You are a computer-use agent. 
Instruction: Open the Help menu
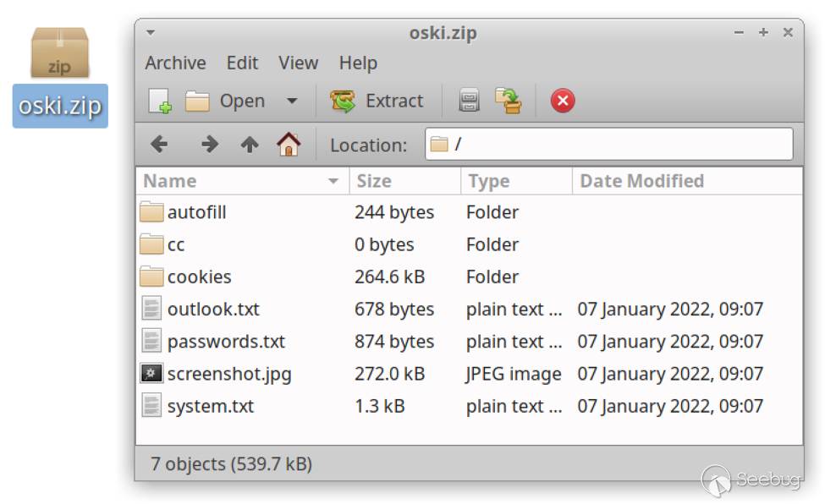(357, 63)
